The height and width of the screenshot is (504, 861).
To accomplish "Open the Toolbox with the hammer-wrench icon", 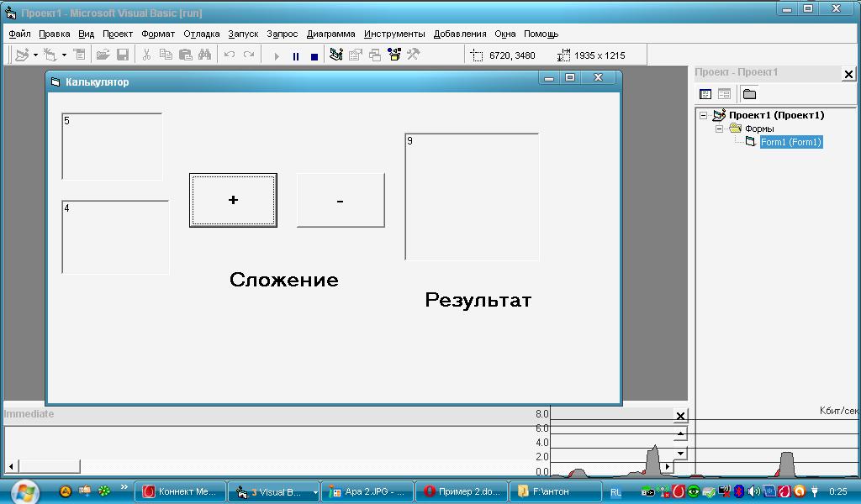I will 413,55.
